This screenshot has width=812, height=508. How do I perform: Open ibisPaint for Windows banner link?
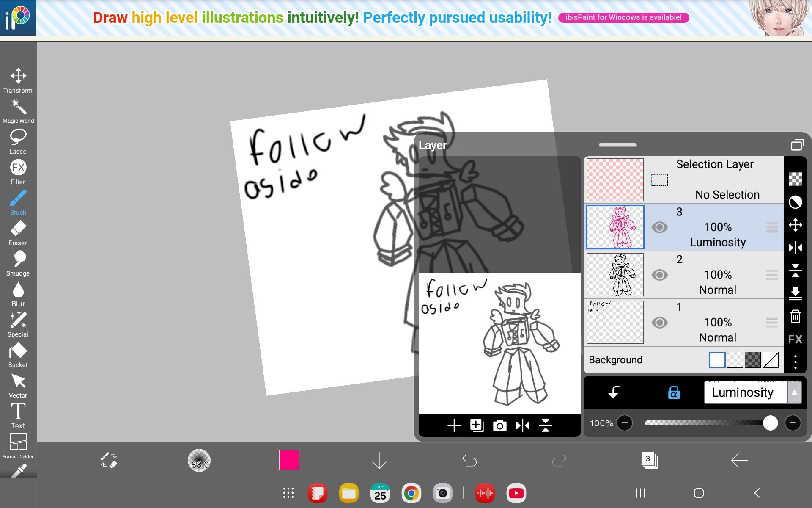(623, 17)
